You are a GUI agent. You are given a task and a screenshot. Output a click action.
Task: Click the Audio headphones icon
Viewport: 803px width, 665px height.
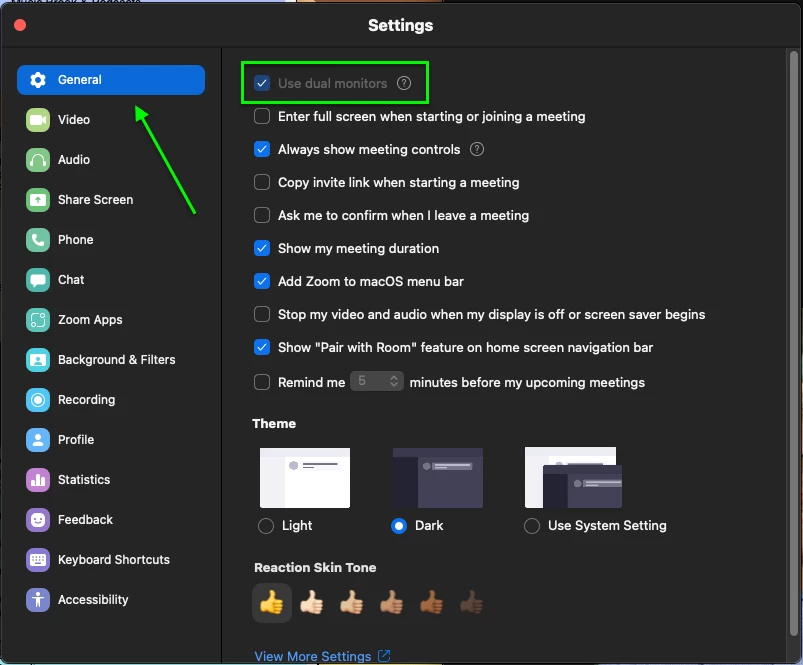(x=38, y=160)
